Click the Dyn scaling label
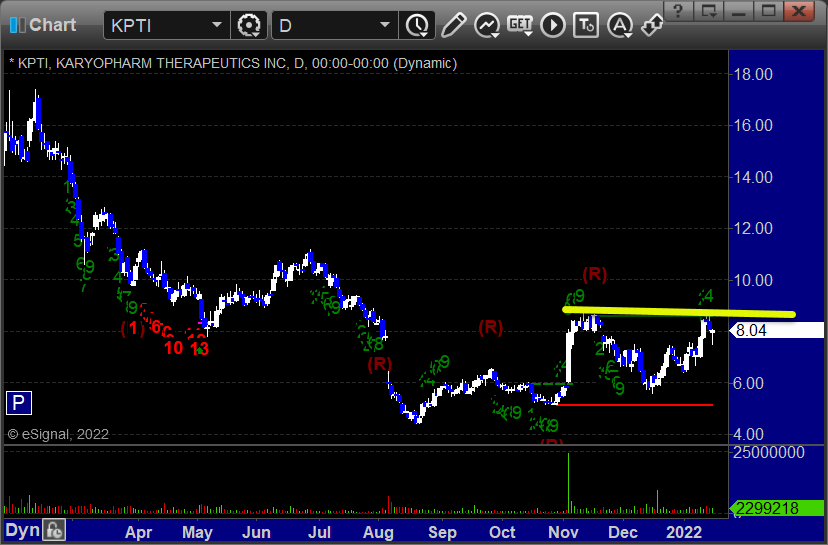Screen dimensions: 828x545 (22, 530)
